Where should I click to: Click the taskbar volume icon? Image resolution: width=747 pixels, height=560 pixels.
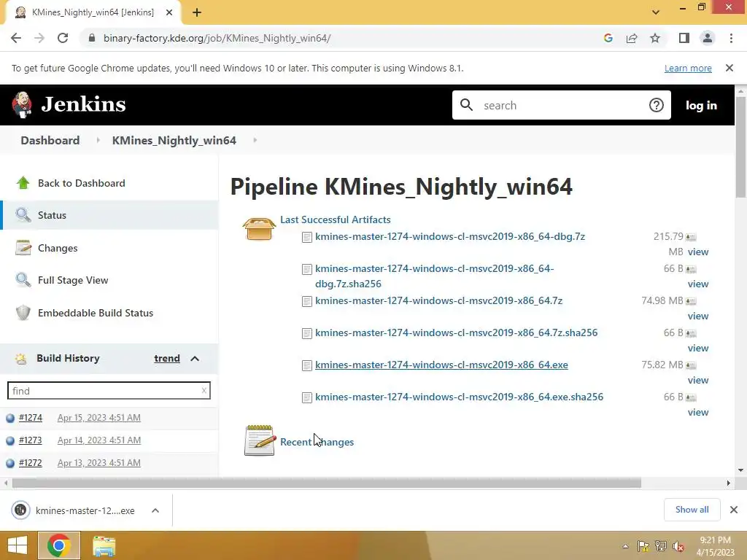(x=678, y=546)
